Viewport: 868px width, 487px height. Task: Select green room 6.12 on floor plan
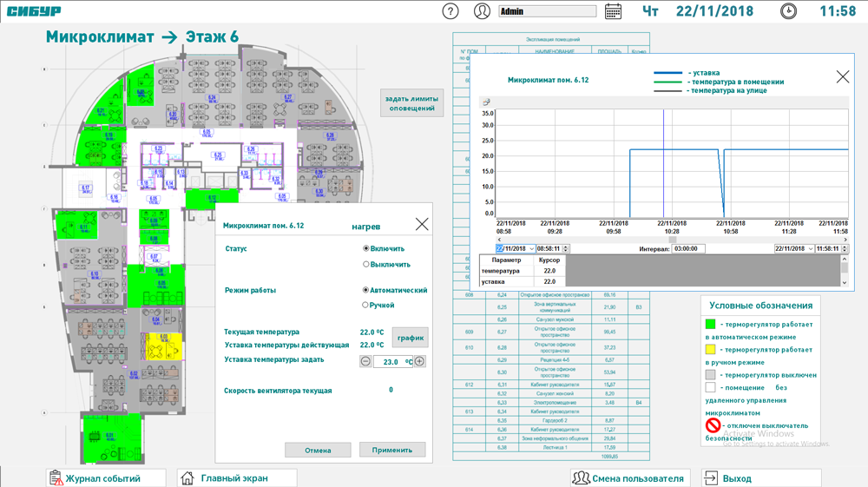pyautogui.click(x=212, y=198)
